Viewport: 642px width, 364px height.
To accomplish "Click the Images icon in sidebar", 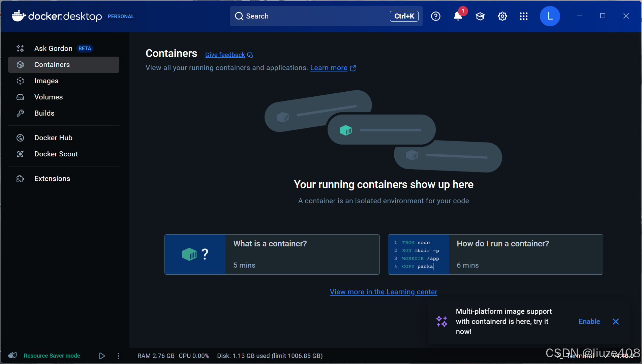I will tap(20, 81).
